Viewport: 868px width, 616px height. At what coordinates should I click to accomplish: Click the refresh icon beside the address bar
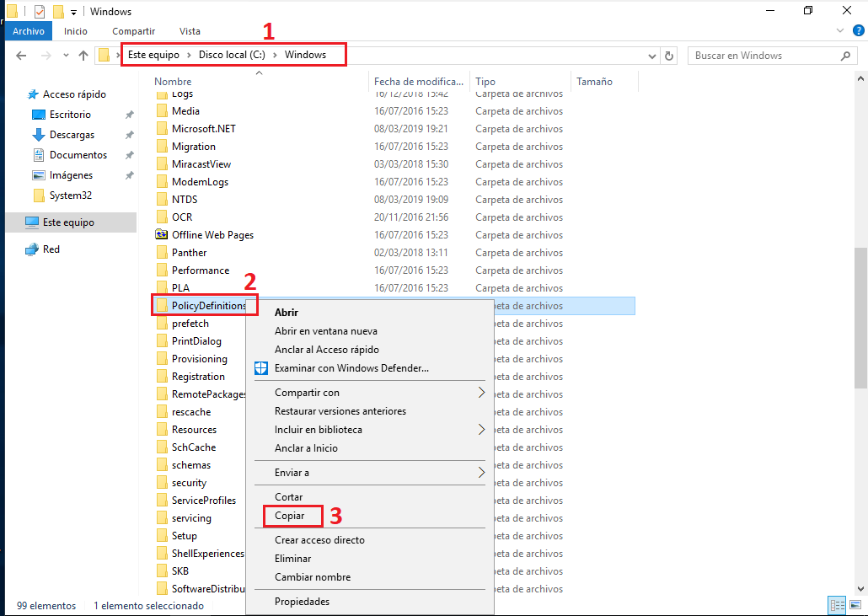tap(669, 55)
